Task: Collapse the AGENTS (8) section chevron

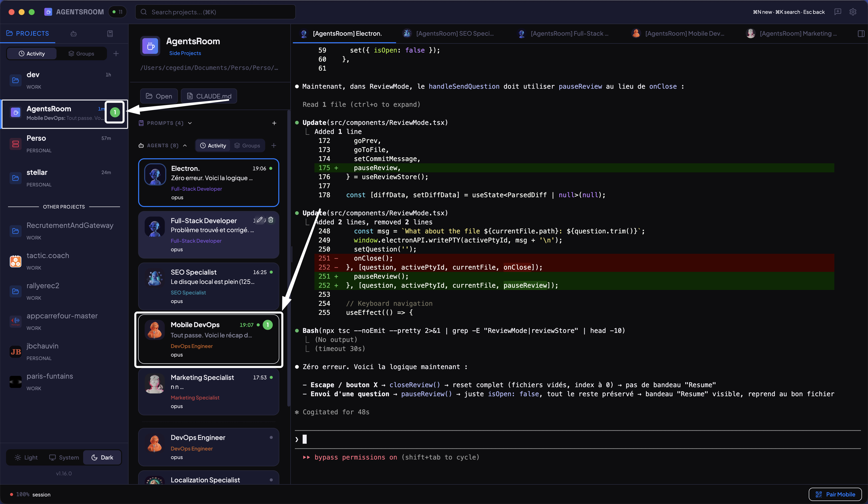Action: tap(185, 145)
